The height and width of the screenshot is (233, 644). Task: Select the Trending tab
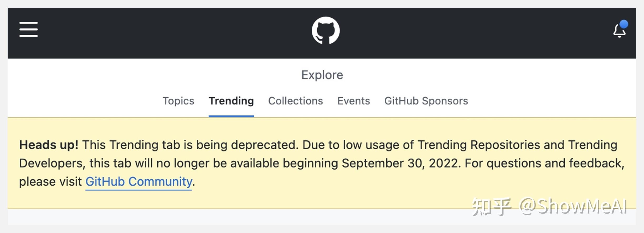pos(231,101)
